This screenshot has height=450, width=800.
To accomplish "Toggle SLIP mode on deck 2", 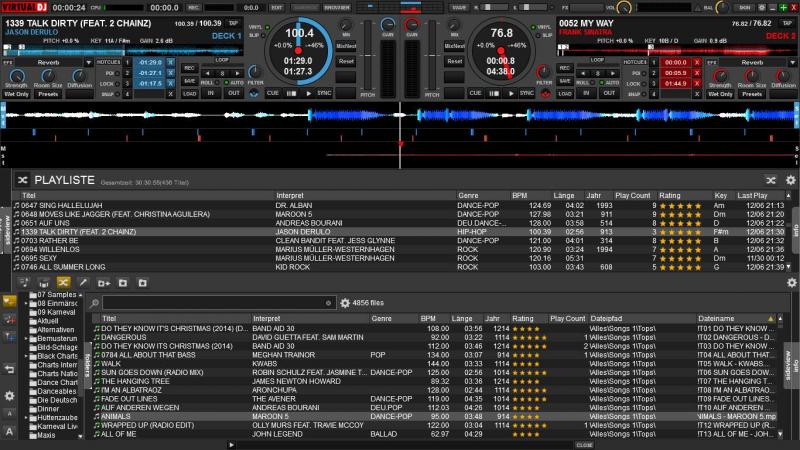I will click(538, 35).
